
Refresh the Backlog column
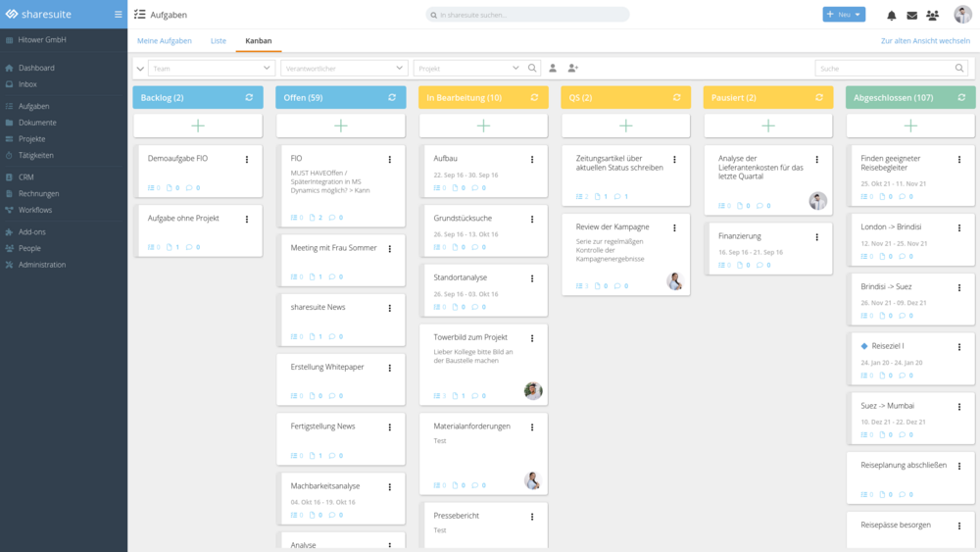249,98
